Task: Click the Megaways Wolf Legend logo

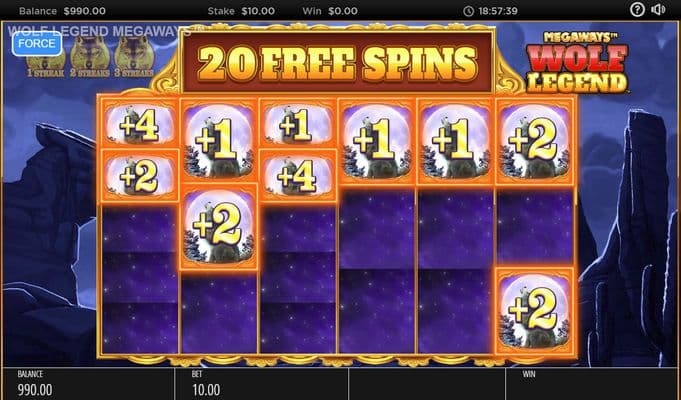Action: [577, 62]
